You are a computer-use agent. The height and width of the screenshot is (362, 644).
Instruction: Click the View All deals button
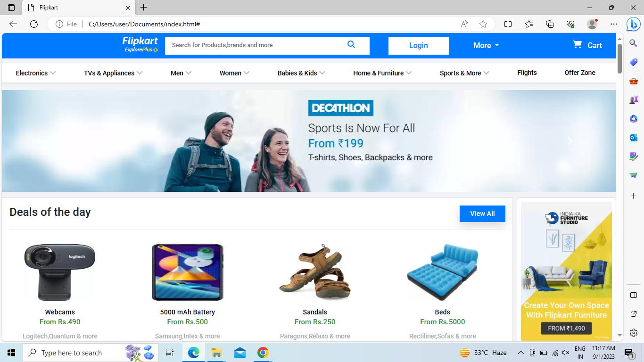click(482, 214)
